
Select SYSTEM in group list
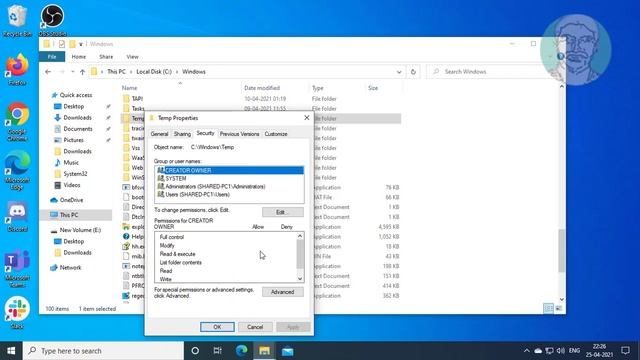coord(229,178)
